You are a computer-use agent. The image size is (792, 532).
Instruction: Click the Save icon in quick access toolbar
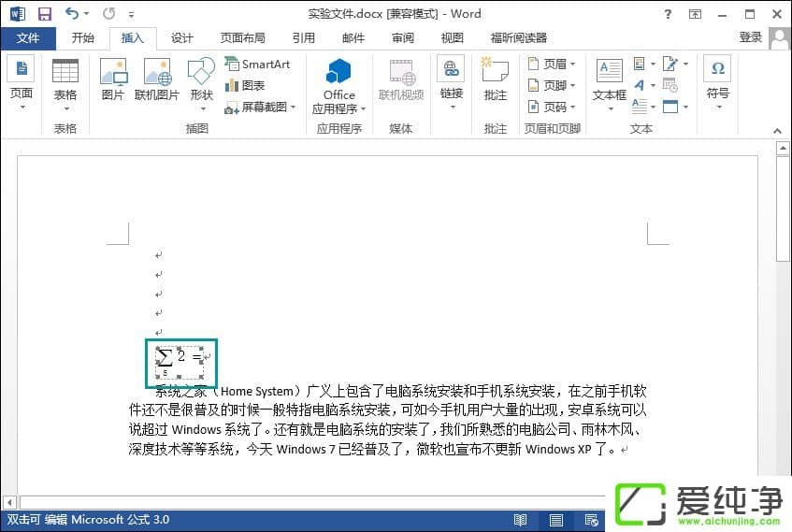point(44,14)
